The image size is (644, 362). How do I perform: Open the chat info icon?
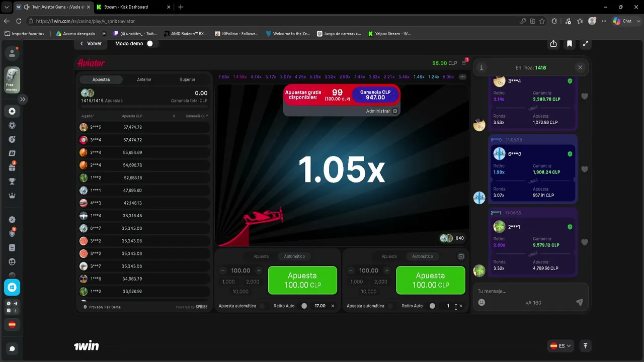481,67
